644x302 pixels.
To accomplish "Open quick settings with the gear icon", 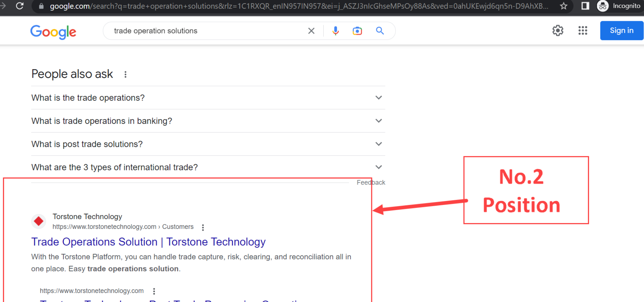I will [x=558, y=31].
